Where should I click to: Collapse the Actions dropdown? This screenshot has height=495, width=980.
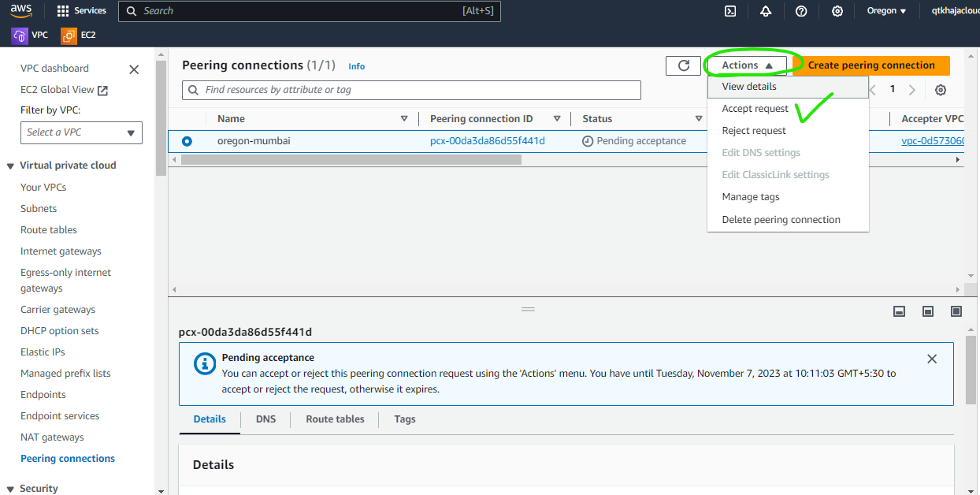[x=747, y=65]
